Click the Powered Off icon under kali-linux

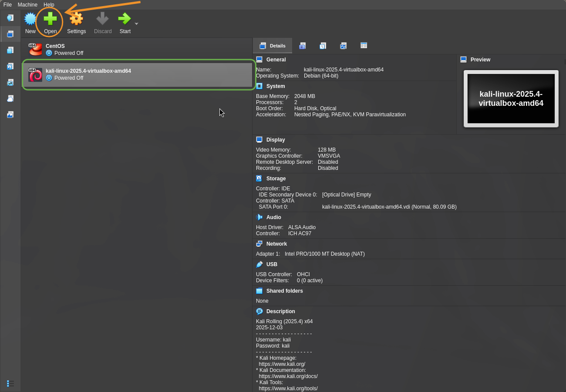coord(49,78)
